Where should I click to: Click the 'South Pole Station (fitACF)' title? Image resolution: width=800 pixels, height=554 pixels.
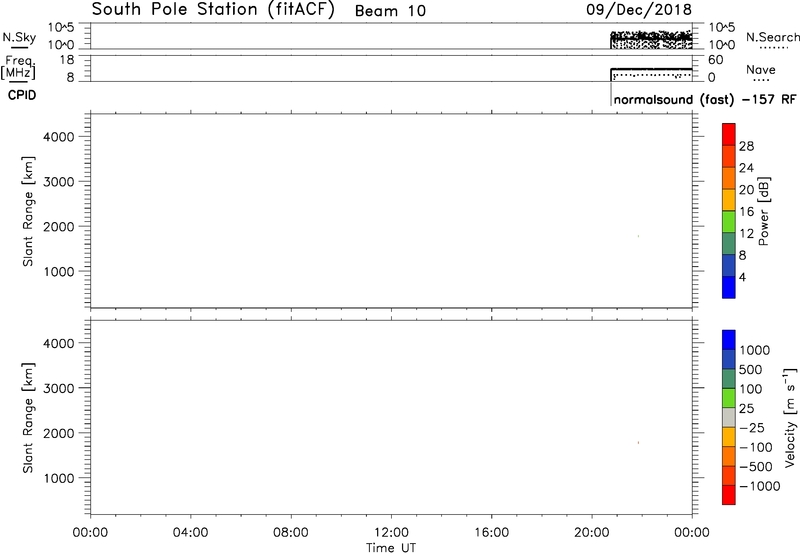click(x=213, y=10)
